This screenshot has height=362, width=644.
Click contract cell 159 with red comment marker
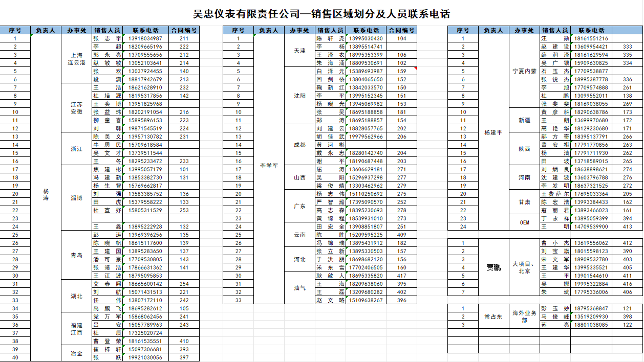pos(401,71)
